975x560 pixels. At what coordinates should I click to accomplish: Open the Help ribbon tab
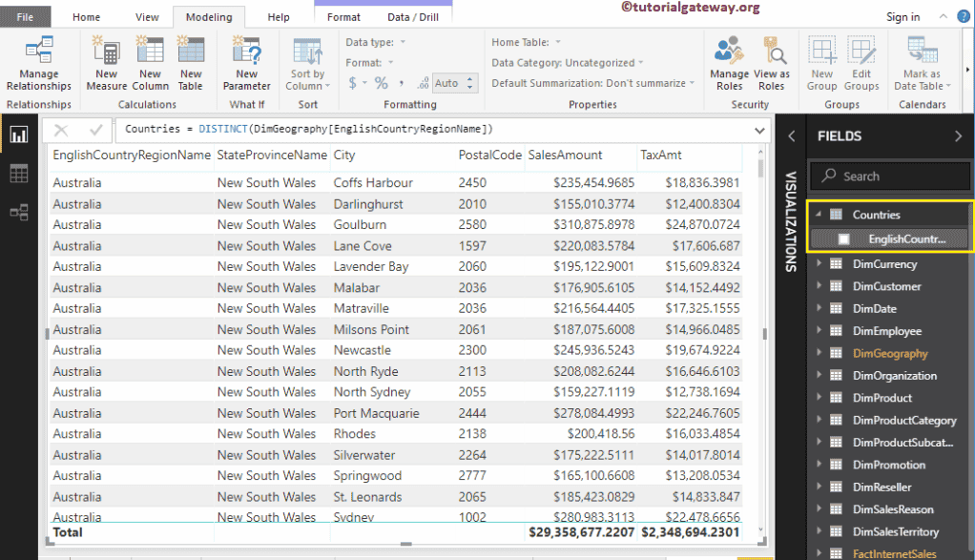[x=278, y=16]
